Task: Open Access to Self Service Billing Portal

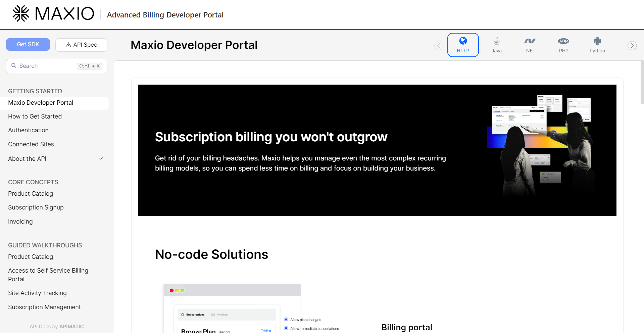Action: point(48,275)
